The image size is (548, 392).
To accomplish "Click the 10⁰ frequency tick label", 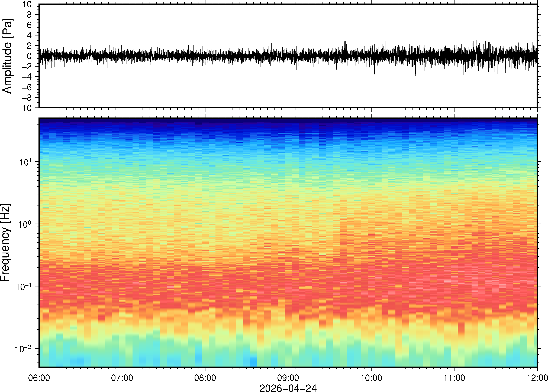I will [25, 224].
